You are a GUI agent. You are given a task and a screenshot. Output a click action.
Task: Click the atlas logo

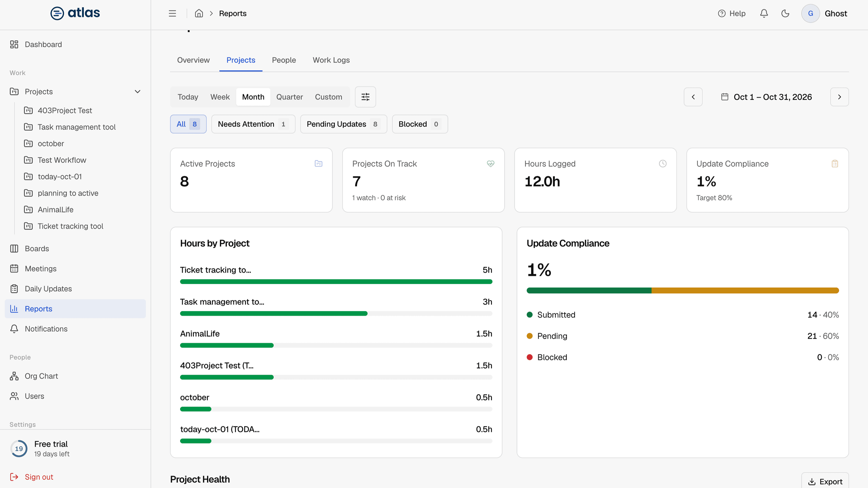click(75, 13)
